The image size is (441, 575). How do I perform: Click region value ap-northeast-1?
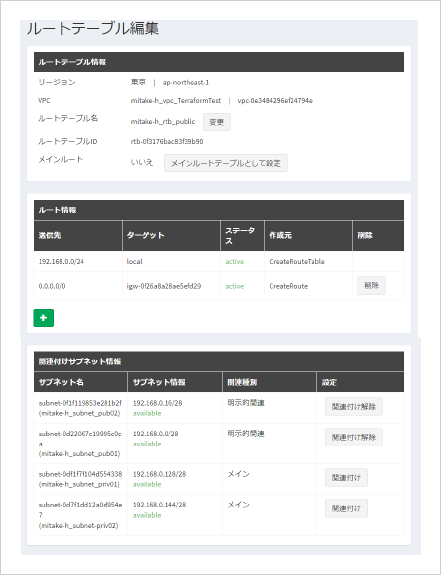186,83
